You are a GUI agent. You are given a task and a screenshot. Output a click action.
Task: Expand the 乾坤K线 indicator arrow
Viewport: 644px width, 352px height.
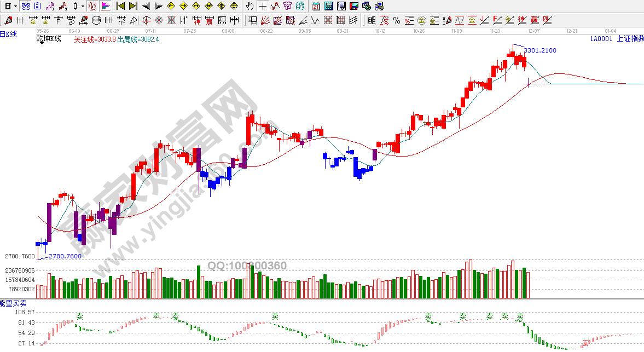(42, 44)
